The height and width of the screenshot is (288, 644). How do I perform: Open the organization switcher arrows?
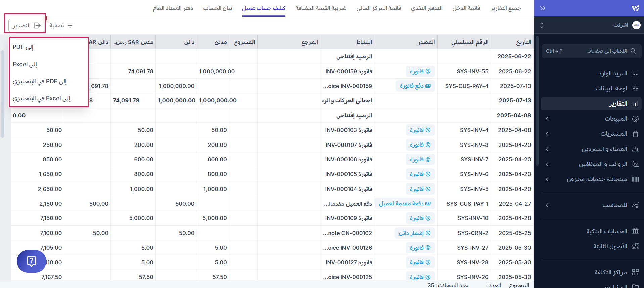(542, 25)
